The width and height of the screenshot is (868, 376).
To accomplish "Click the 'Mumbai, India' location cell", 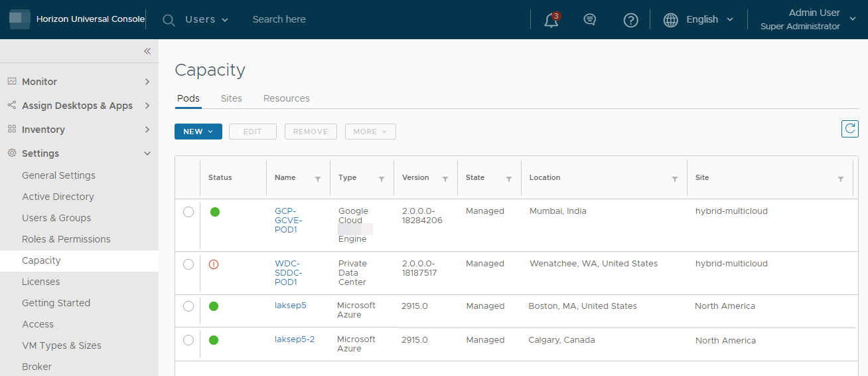I will [x=558, y=211].
